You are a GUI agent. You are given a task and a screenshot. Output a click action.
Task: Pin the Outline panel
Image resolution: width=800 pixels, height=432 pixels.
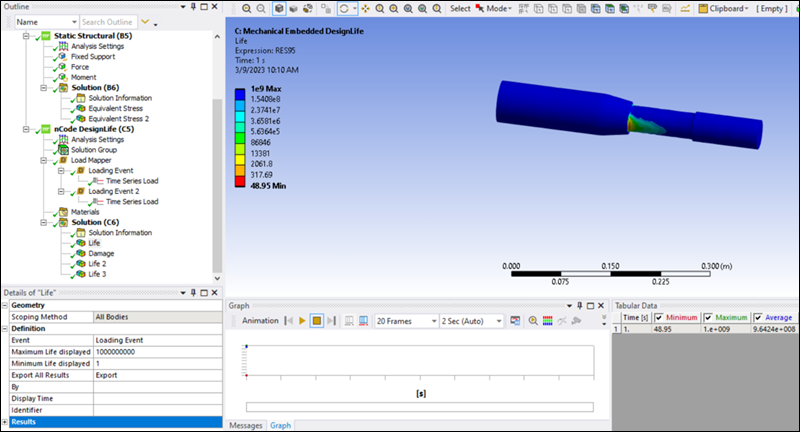pos(191,7)
